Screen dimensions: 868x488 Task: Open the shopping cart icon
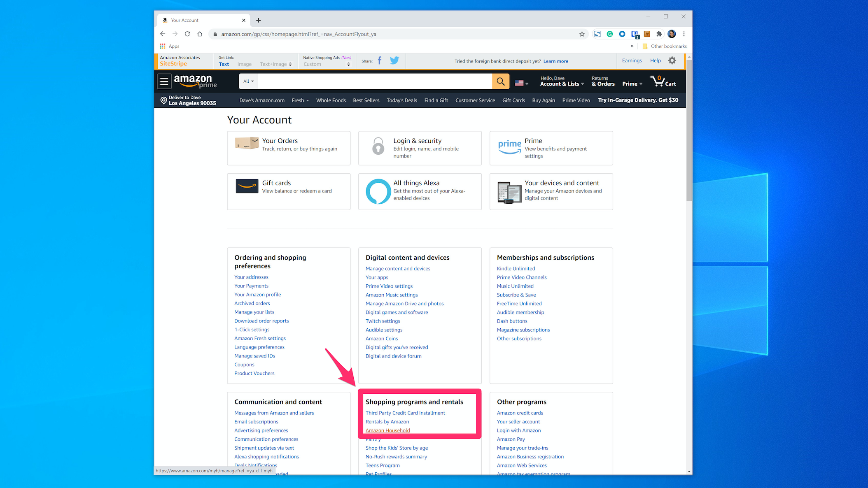[x=663, y=81]
